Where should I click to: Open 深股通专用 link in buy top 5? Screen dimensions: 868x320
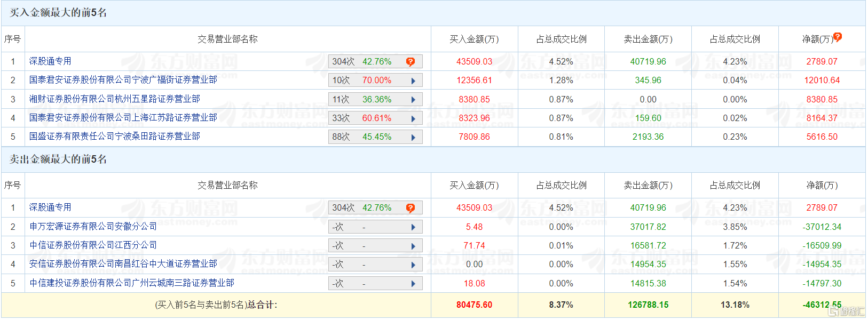pyautogui.click(x=50, y=61)
